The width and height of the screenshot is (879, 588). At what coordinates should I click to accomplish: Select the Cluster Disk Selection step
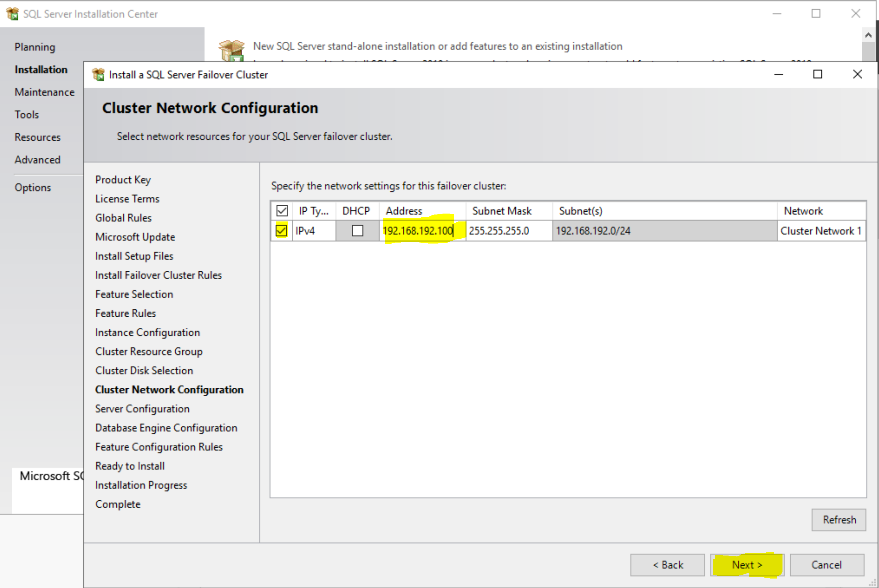point(144,371)
